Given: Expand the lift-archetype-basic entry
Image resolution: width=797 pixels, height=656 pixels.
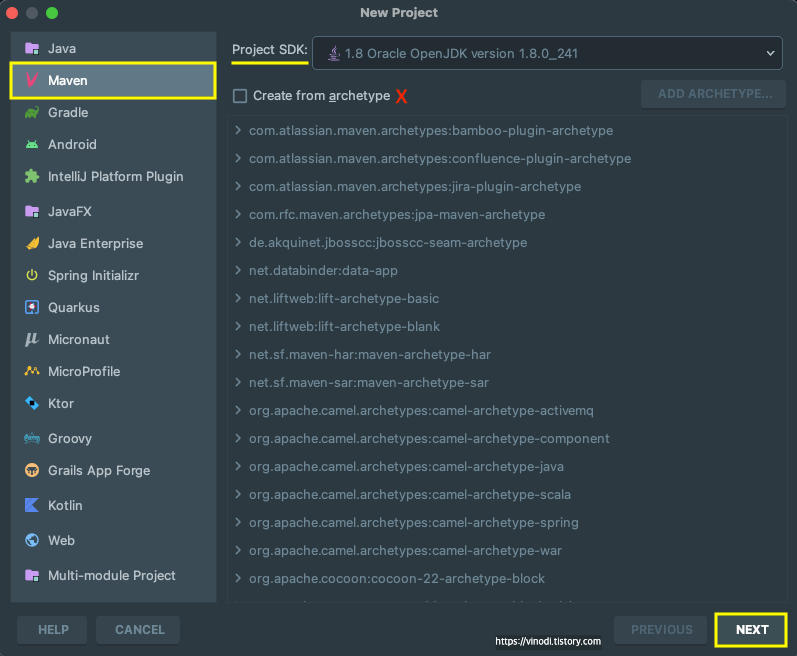Looking at the screenshot, I should (x=238, y=298).
